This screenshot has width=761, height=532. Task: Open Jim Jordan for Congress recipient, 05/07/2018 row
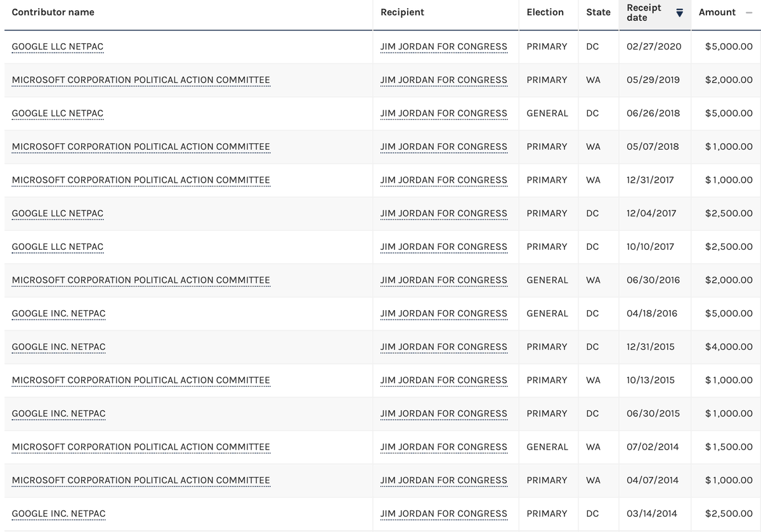click(x=444, y=146)
